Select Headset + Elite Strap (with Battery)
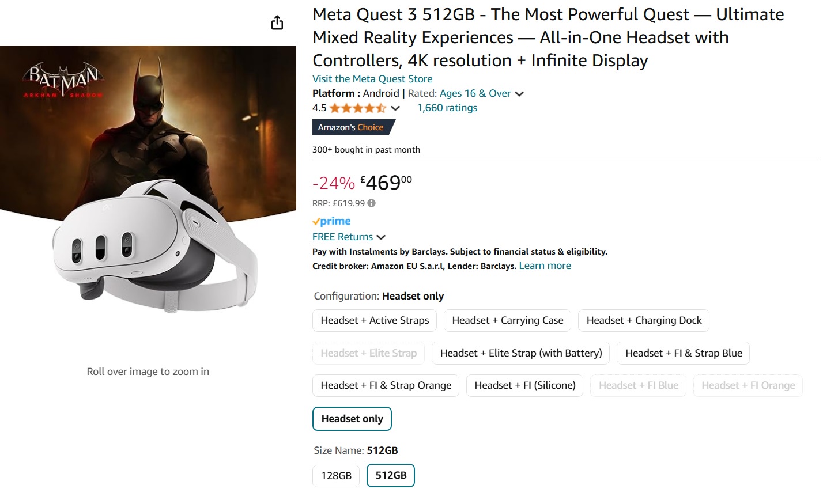 [x=520, y=353]
